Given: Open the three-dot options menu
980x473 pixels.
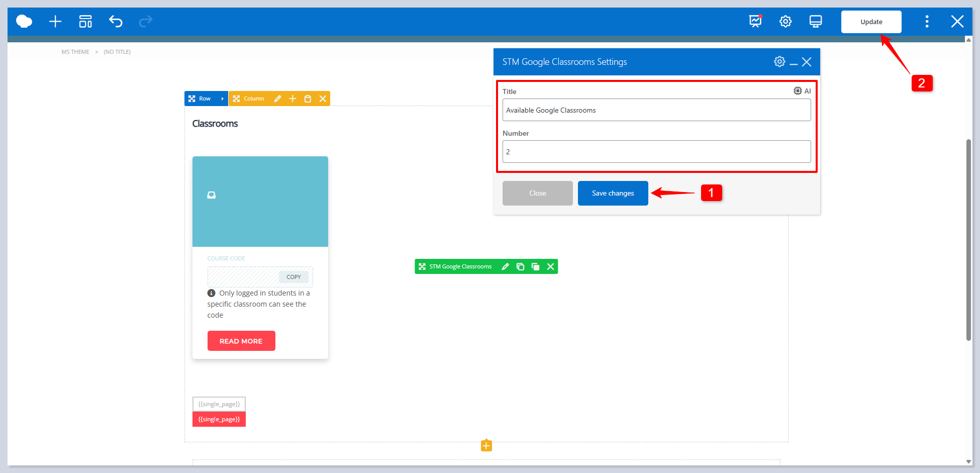Looking at the screenshot, I should [927, 22].
